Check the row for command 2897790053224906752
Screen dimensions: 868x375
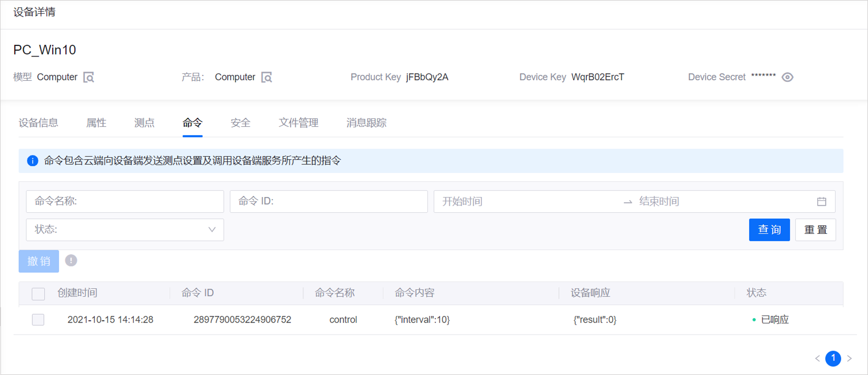38,319
